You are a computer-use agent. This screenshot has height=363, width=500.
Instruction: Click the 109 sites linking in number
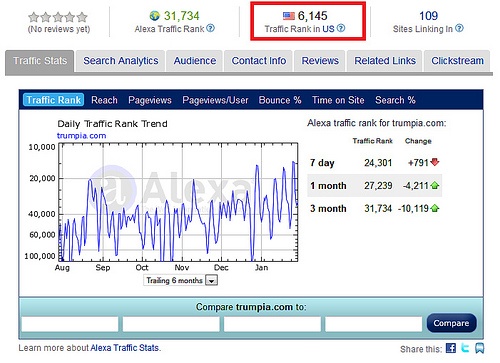click(428, 16)
